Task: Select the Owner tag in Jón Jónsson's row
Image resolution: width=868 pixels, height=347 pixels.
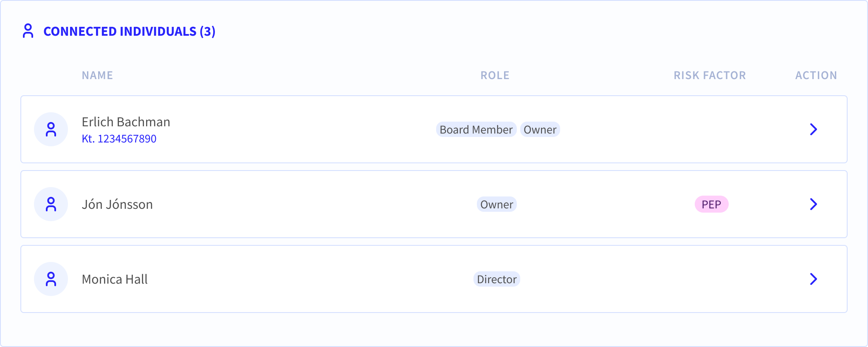Action: 496,204
